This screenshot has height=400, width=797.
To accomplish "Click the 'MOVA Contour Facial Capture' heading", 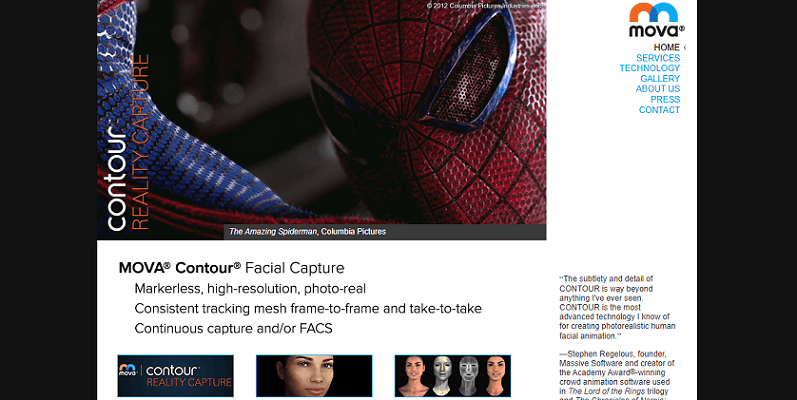I will click(x=231, y=268).
